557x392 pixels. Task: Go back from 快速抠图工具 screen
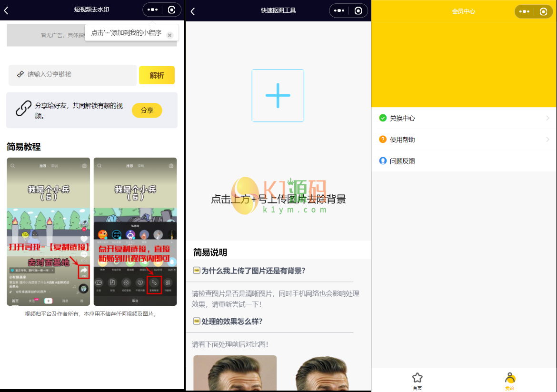(x=193, y=11)
